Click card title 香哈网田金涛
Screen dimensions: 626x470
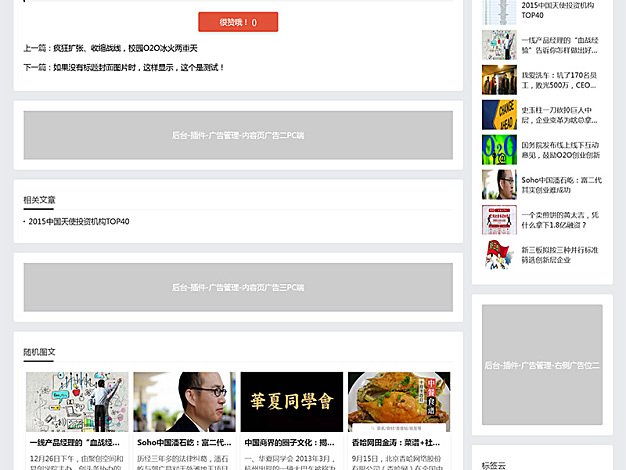click(x=396, y=442)
